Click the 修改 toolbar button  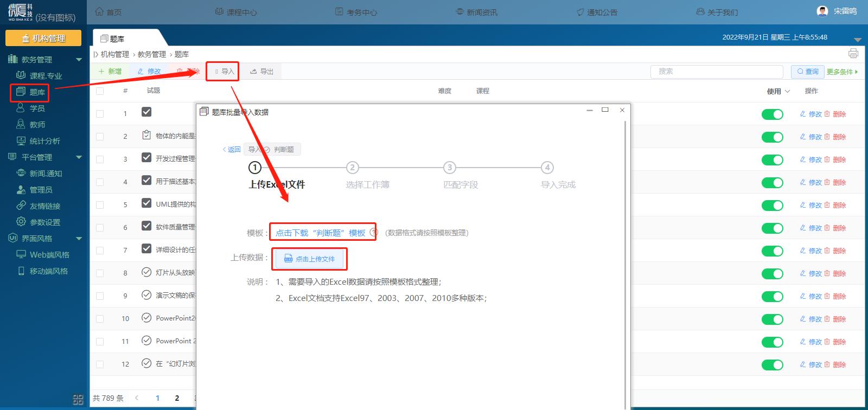(x=149, y=71)
